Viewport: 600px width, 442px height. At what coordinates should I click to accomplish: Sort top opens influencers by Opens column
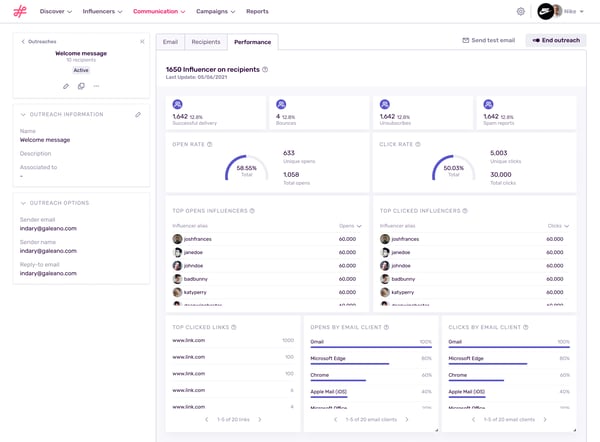coord(349,226)
